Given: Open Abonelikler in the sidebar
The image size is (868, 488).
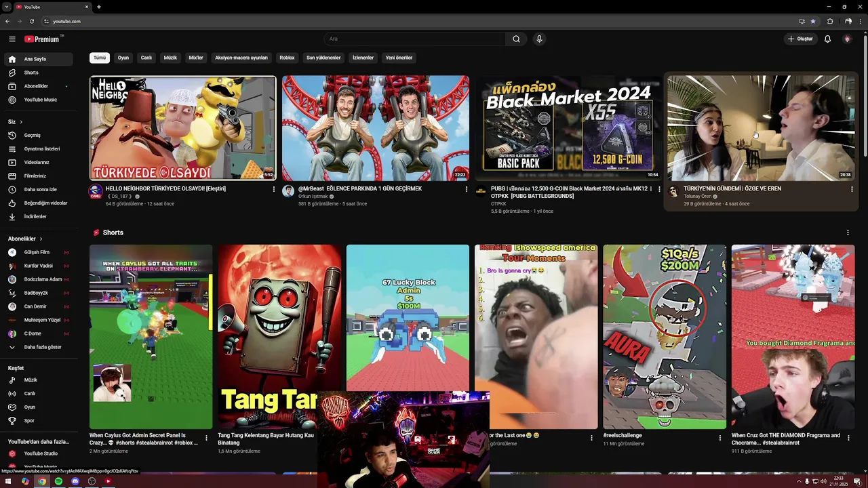Looking at the screenshot, I should pos(38,86).
